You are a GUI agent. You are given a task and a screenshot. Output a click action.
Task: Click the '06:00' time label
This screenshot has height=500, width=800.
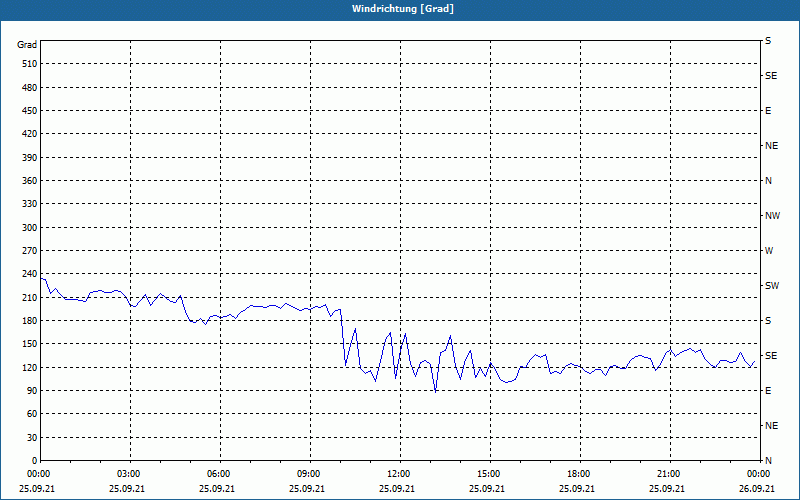point(220,474)
